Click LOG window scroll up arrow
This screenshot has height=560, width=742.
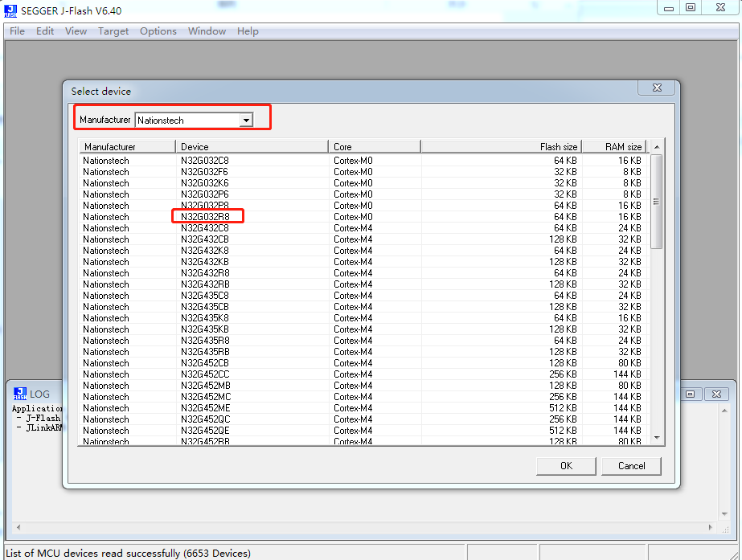point(724,411)
